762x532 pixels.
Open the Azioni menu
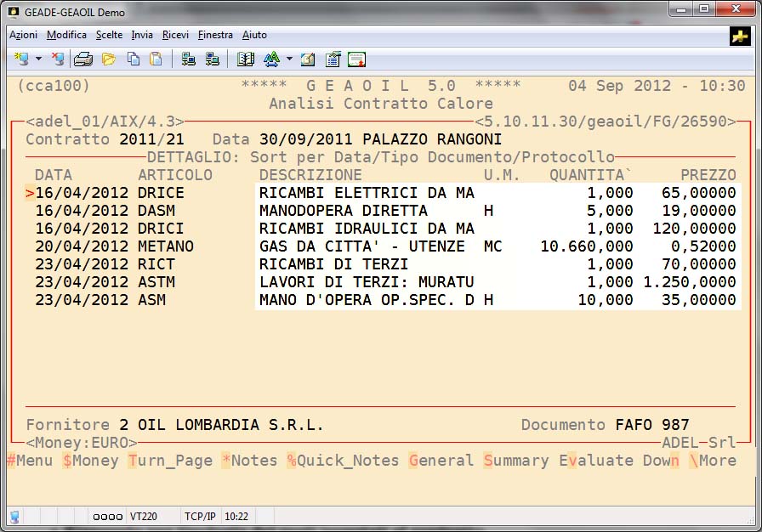[23, 35]
